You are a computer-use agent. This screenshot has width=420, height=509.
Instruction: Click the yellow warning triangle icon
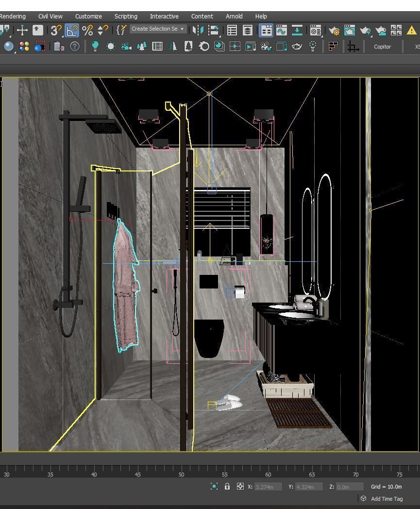[412, 31]
